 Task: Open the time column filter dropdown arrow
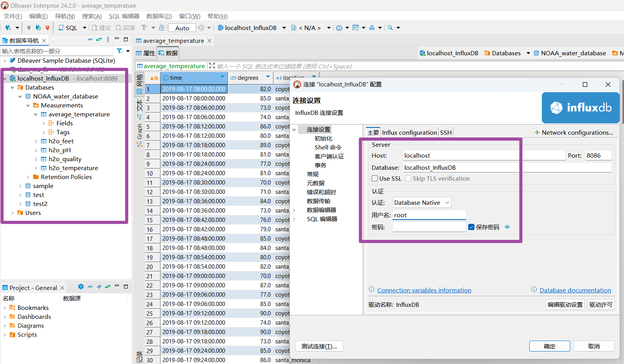click(x=222, y=77)
